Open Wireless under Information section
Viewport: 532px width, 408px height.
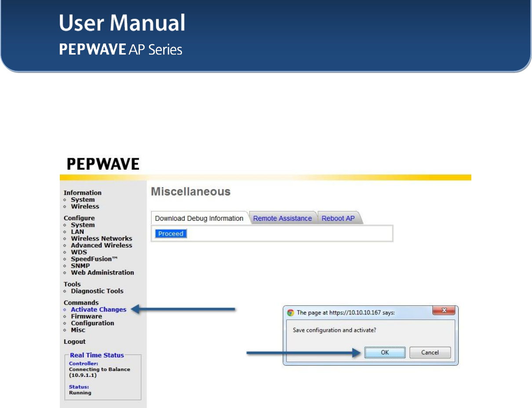[x=85, y=206]
